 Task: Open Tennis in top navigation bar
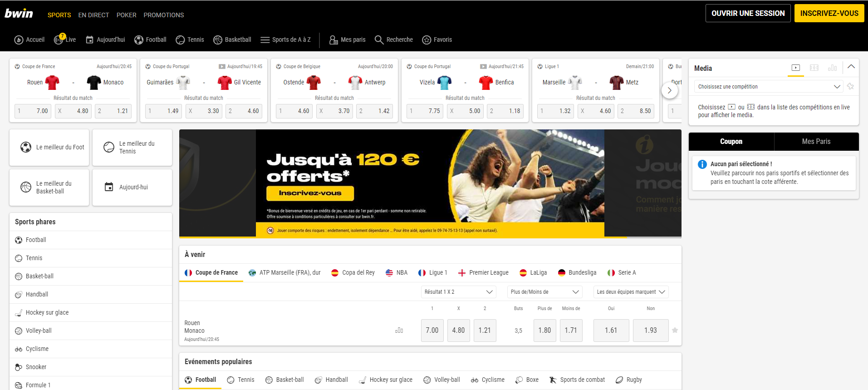(x=190, y=40)
